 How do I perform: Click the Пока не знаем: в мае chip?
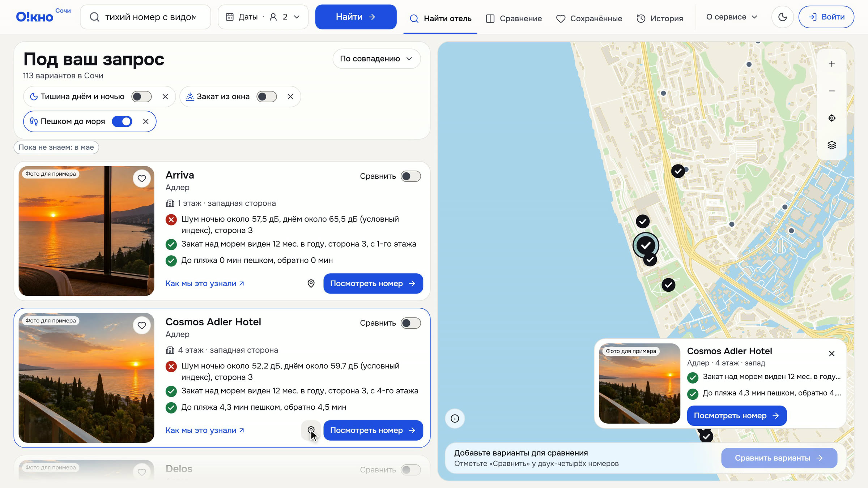56,147
